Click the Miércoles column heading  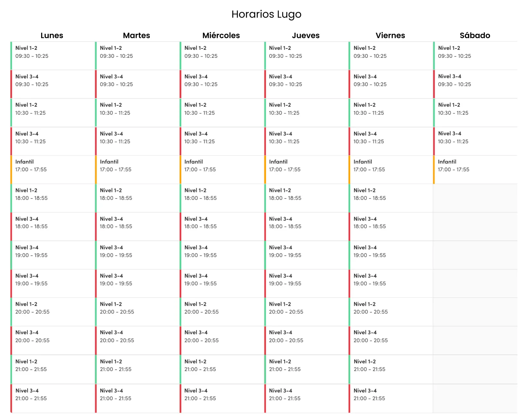point(221,35)
